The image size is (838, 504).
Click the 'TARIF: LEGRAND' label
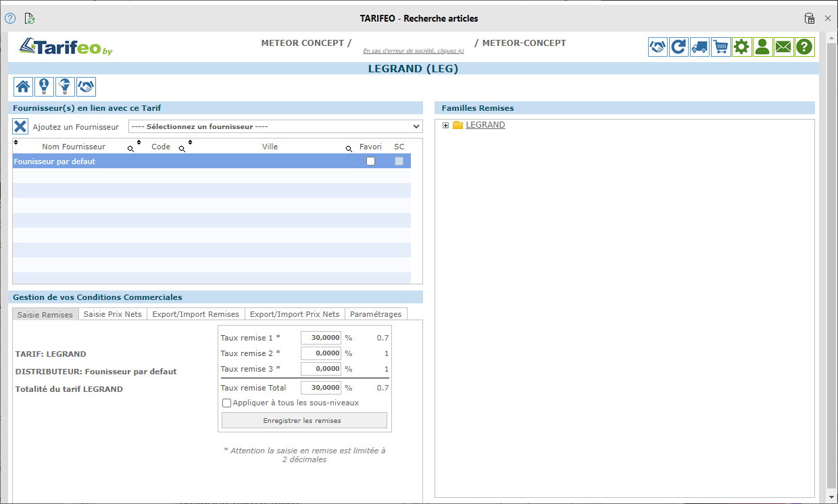[51, 353]
